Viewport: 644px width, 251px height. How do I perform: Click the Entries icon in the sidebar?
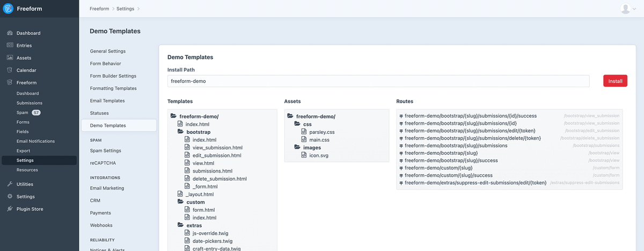tap(10, 46)
